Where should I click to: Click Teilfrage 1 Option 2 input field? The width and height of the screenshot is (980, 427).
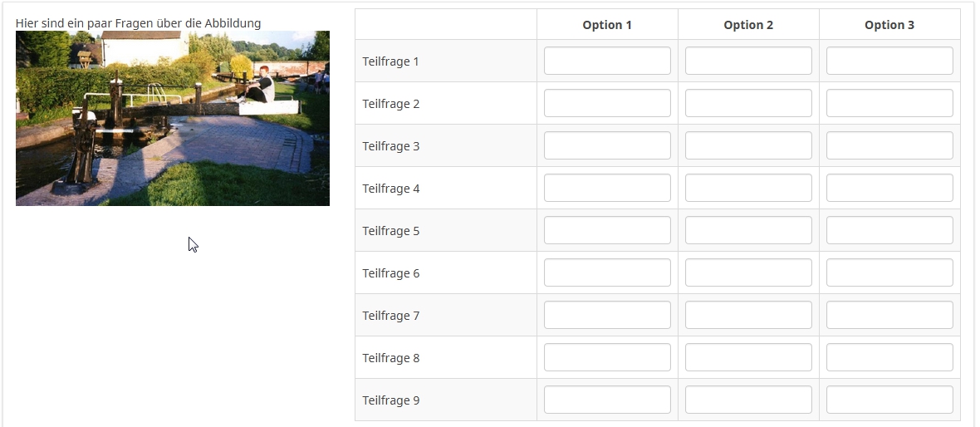pos(748,61)
